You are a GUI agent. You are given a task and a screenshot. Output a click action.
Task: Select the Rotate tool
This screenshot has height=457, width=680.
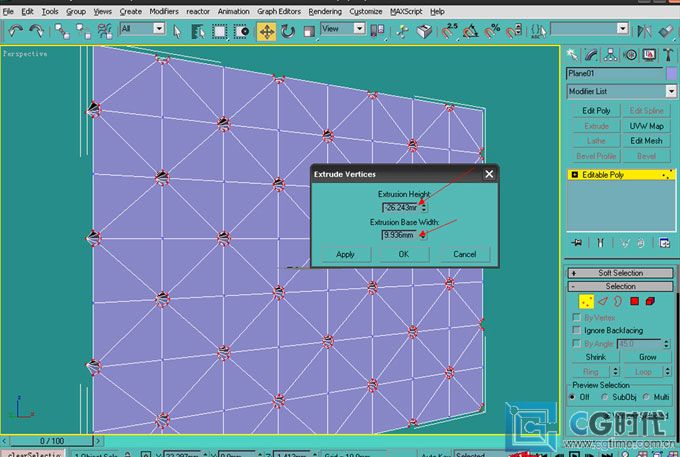(x=288, y=31)
